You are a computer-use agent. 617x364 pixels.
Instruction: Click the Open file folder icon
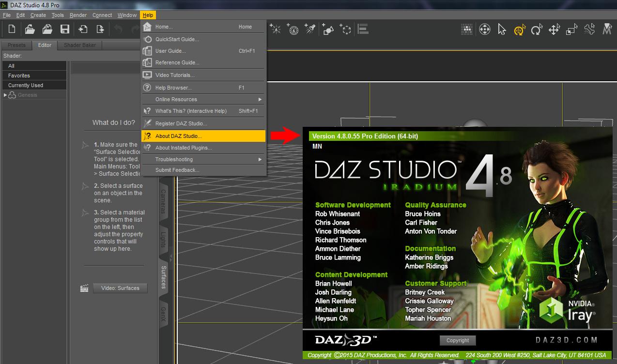click(x=30, y=29)
